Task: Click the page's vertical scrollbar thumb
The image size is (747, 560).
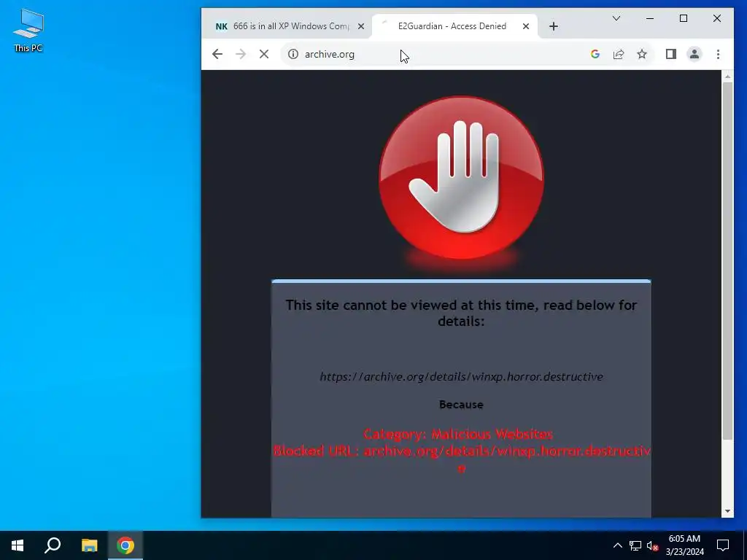Action: click(727, 261)
